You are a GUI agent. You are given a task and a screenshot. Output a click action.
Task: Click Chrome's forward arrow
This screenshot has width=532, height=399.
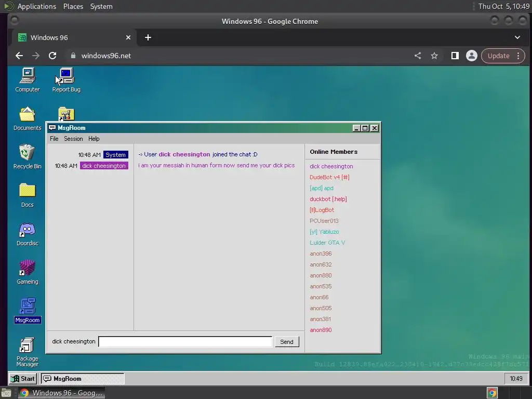click(x=36, y=56)
